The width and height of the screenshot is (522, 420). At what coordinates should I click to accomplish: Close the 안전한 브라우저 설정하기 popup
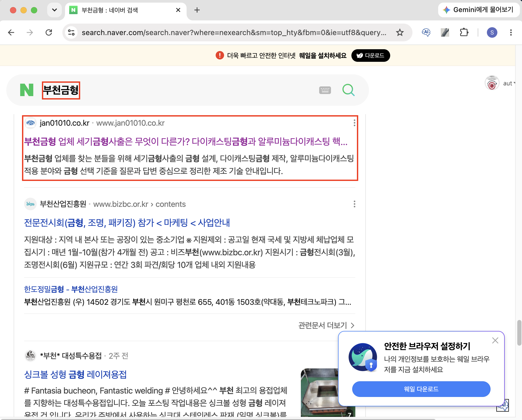point(495,340)
